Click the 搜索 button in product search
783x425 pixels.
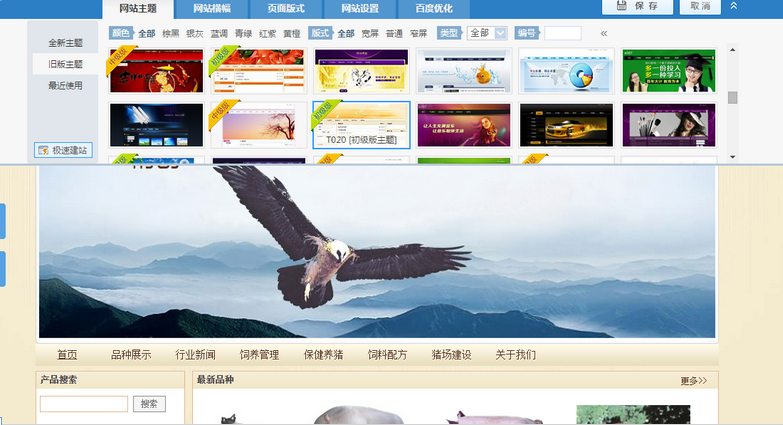coord(149,404)
